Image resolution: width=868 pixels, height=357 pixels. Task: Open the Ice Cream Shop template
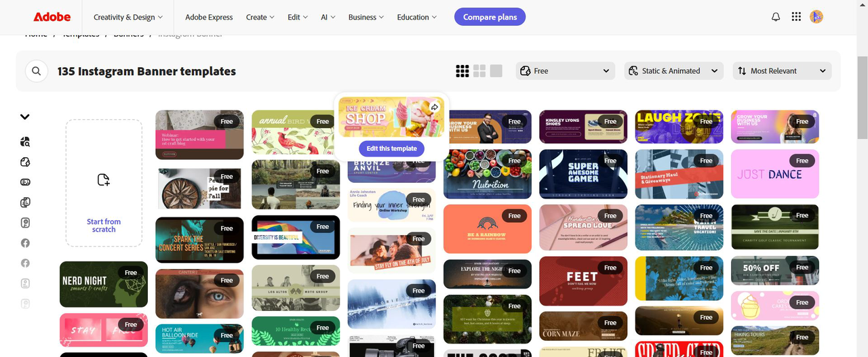(x=392, y=117)
